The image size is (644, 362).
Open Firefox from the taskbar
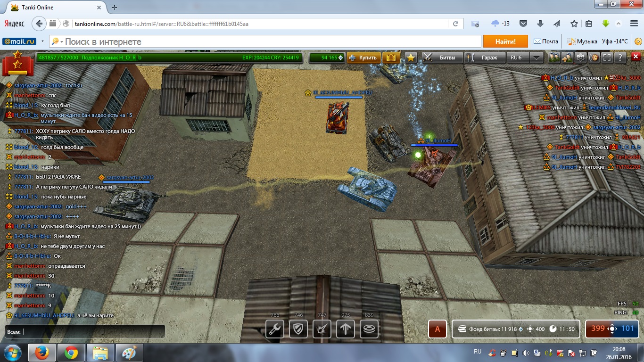click(x=42, y=353)
